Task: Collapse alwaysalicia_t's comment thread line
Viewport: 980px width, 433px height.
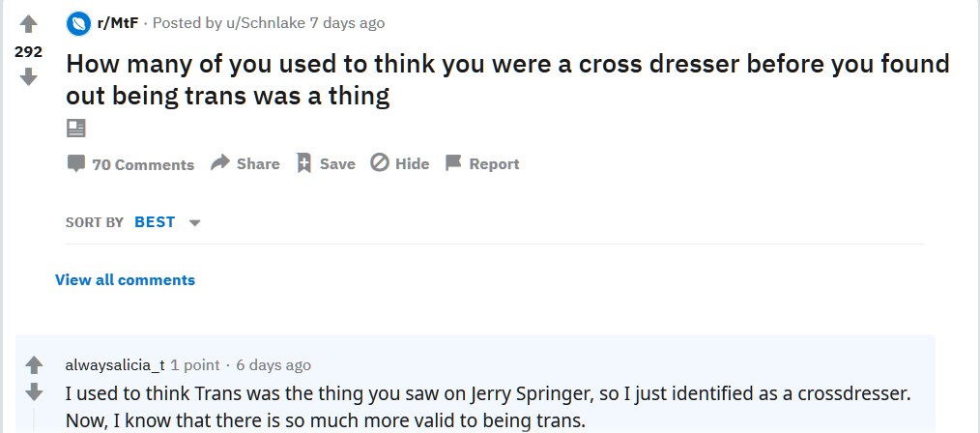Action: pos(34,419)
